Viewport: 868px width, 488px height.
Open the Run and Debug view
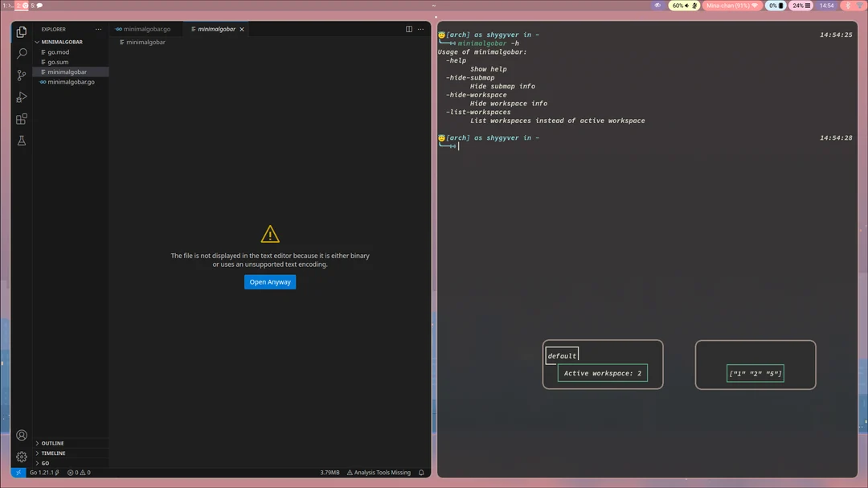(21, 96)
